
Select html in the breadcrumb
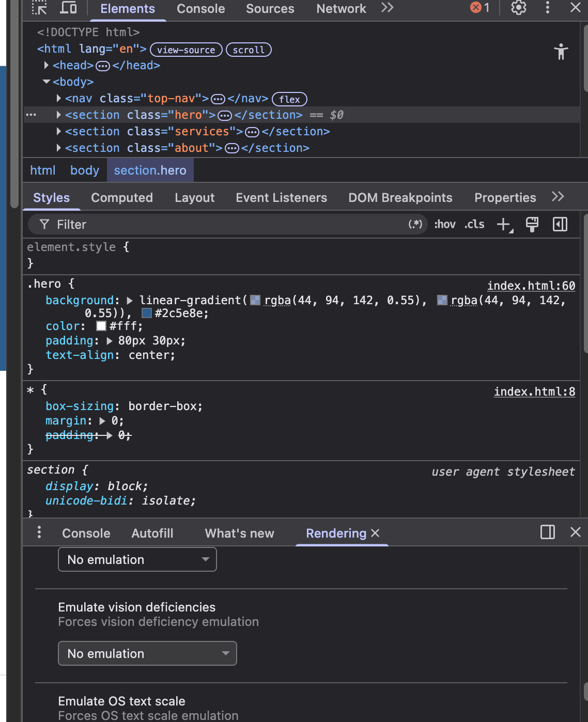43,170
